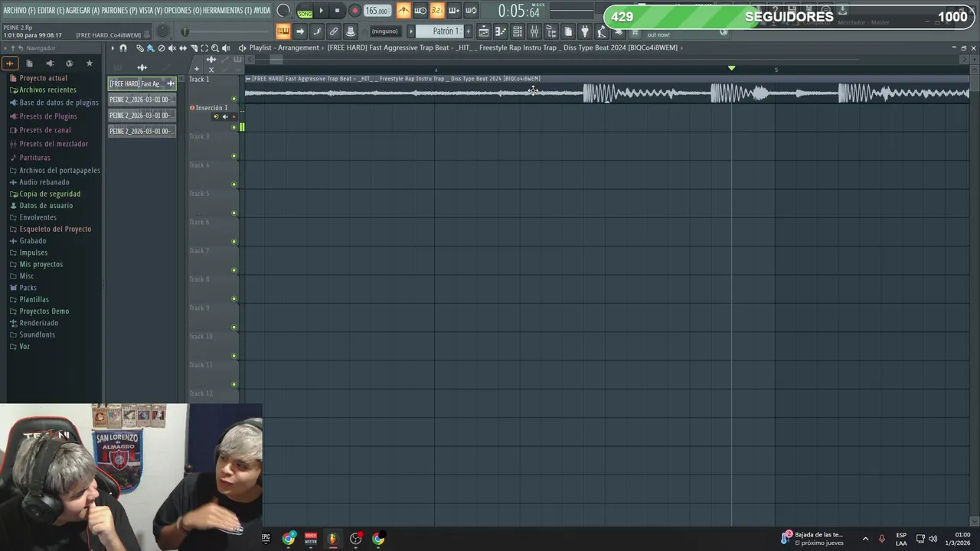
Task: Open the Playlist view button
Action: [484, 31]
